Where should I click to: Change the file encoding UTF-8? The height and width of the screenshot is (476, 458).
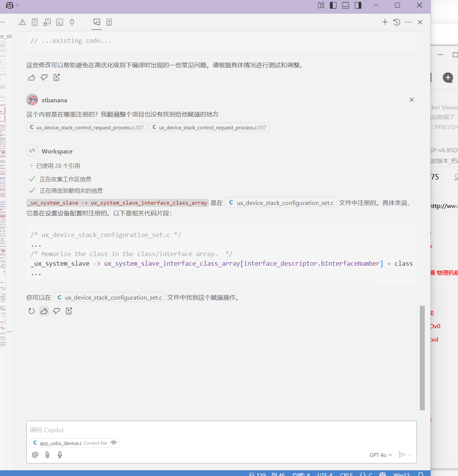coord(325,474)
